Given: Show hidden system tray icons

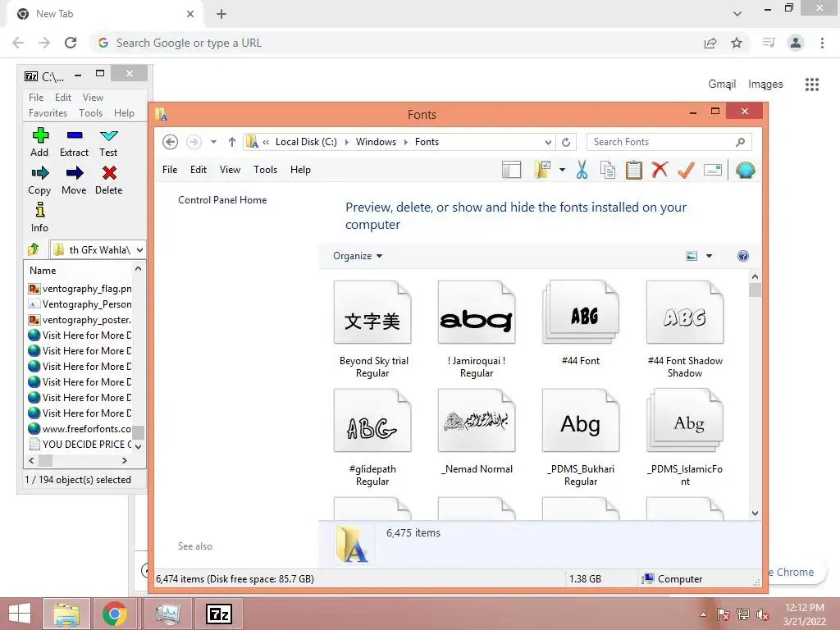Looking at the screenshot, I should coord(703,614).
